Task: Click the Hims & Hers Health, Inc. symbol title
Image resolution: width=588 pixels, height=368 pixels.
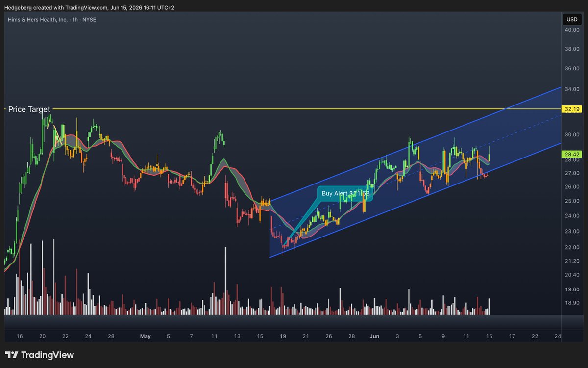Action: coord(37,19)
